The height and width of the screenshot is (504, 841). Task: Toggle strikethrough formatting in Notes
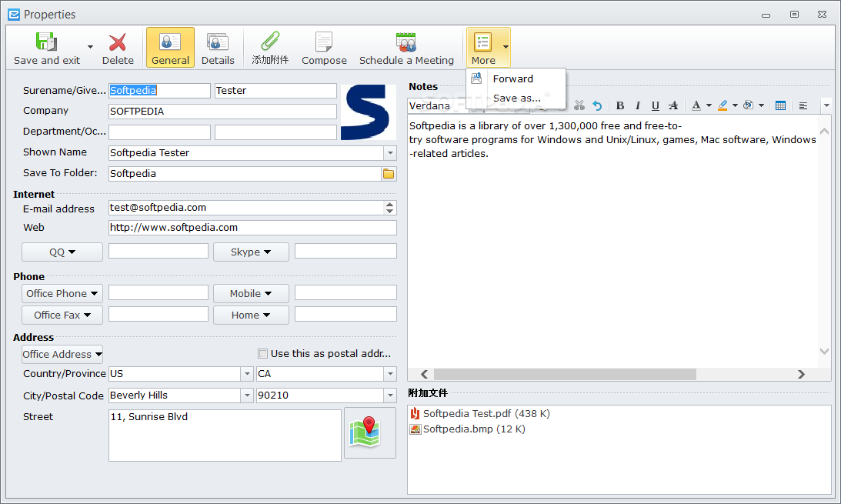point(673,105)
